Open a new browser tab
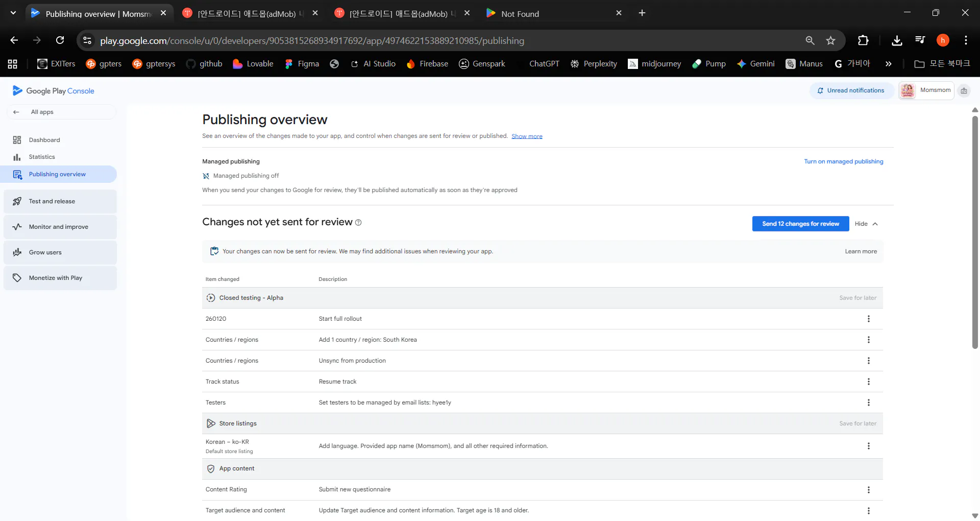Screen dimensions: 980x521 tap(642, 13)
